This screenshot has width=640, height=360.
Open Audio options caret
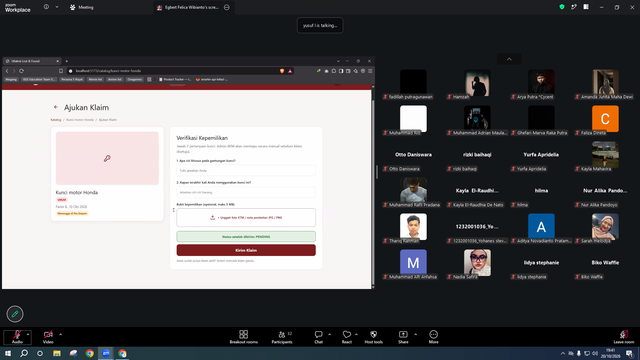coord(28,334)
